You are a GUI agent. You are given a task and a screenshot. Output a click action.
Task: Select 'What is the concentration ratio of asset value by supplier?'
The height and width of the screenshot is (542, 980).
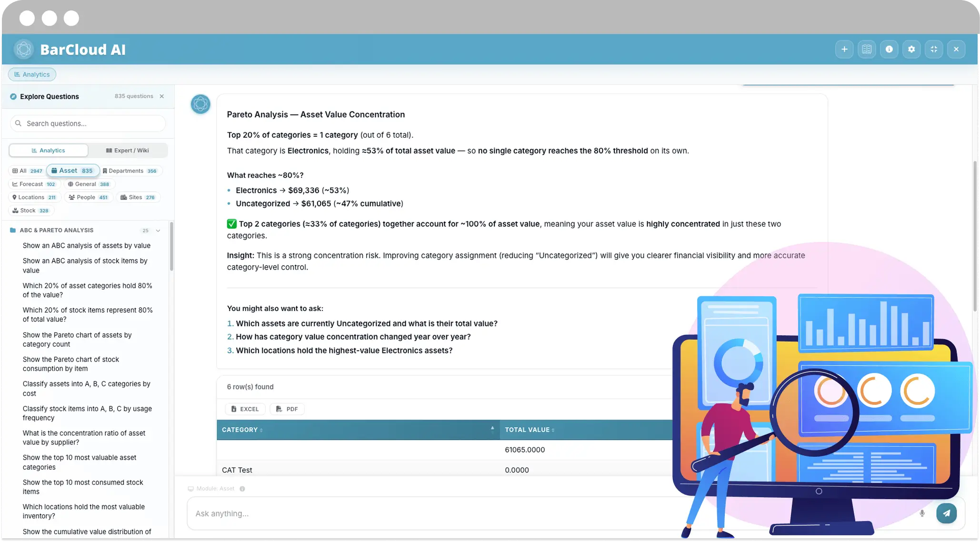click(x=84, y=438)
